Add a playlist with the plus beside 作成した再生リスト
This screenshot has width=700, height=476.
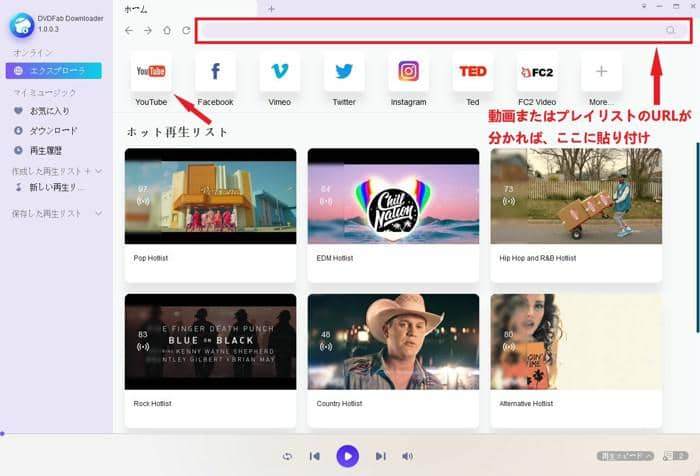[x=88, y=171]
